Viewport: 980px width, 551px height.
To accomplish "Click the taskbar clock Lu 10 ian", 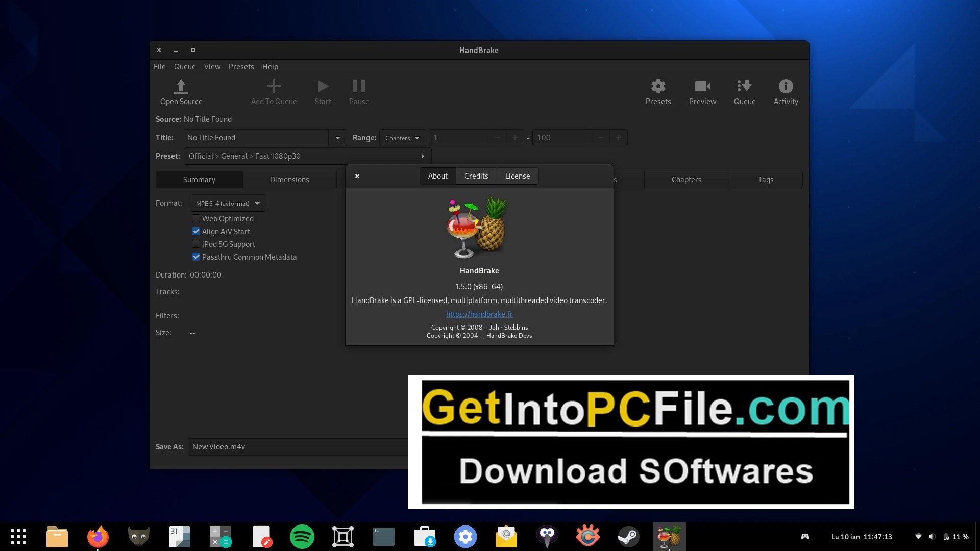I will (862, 537).
